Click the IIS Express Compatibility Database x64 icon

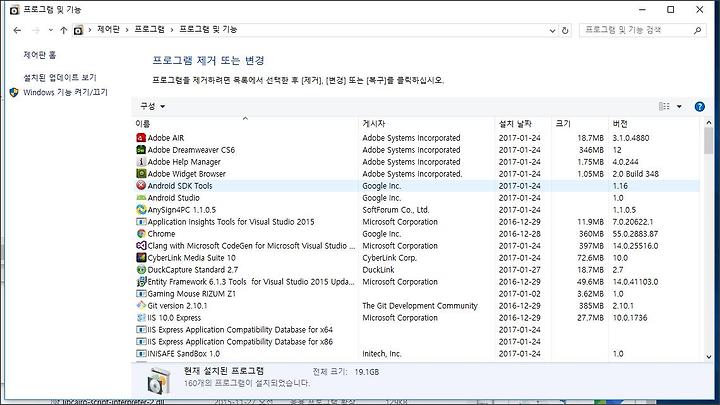click(141, 330)
